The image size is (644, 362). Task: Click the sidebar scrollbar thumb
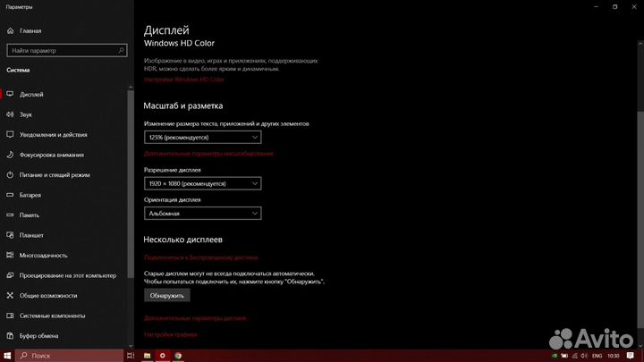coord(131,184)
